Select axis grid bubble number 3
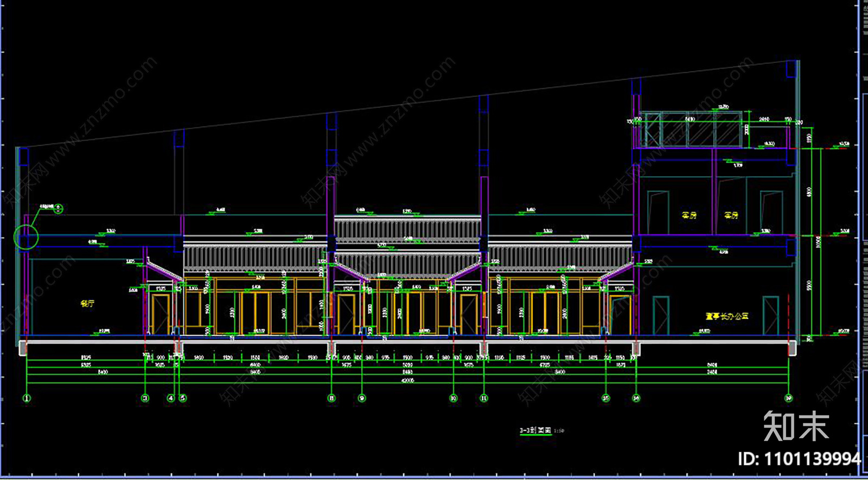 point(145,398)
